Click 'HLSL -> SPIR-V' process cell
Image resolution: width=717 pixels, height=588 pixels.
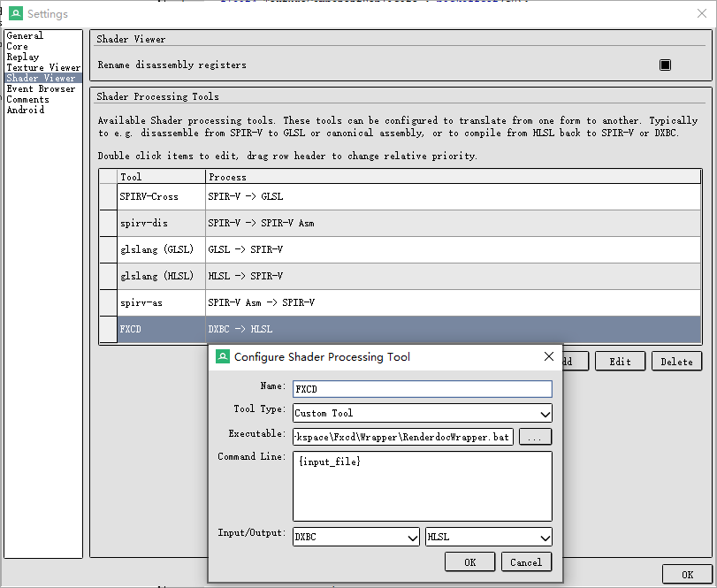click(x=454, y=276)
